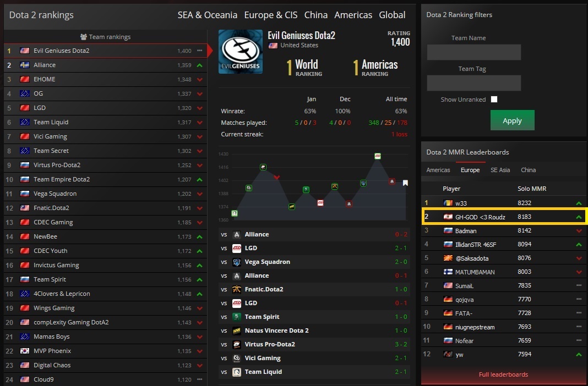
Task: Click the Team Spirit logo in match list
Action: [236, 316]
